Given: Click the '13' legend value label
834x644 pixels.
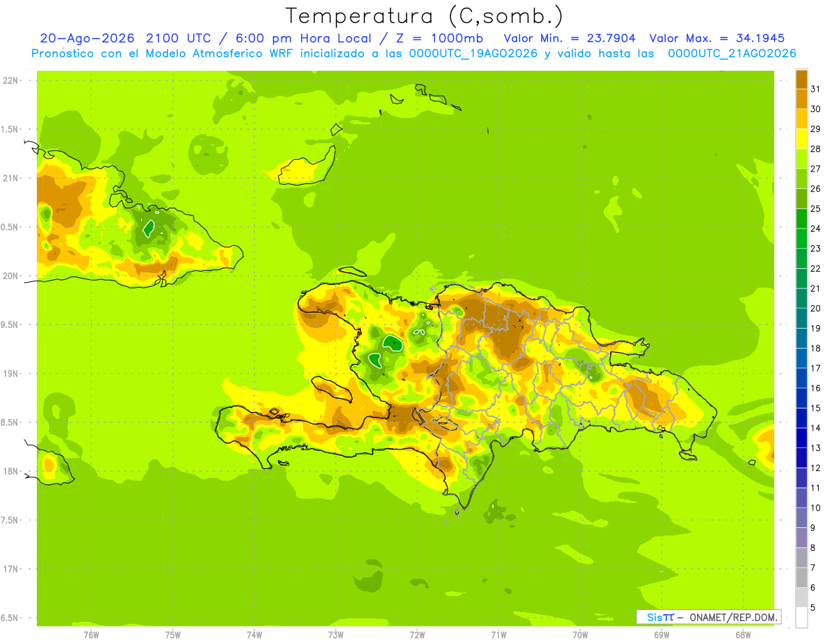Looking at the screenshot, I should pyautogui.click(x=816, y=448).
